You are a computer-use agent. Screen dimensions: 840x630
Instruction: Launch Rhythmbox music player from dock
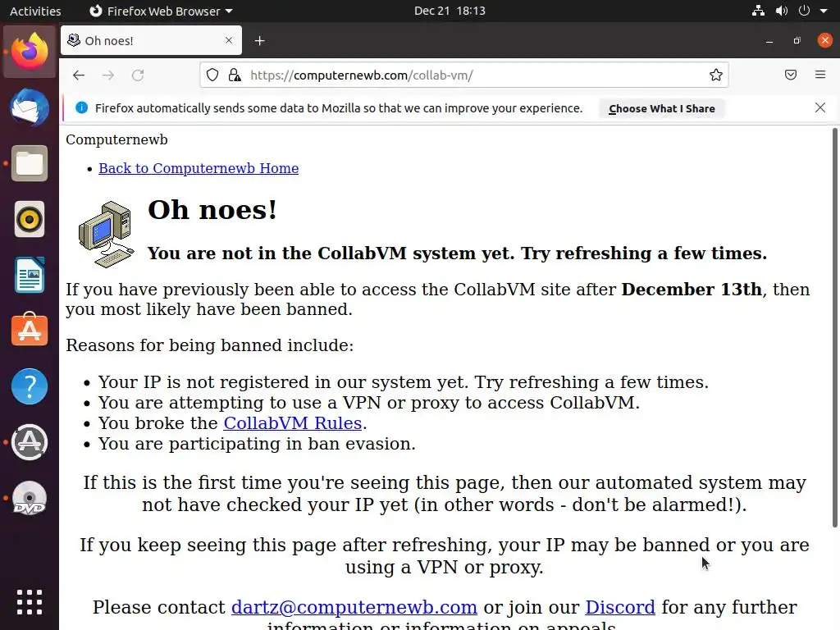[x=30, y=219]
